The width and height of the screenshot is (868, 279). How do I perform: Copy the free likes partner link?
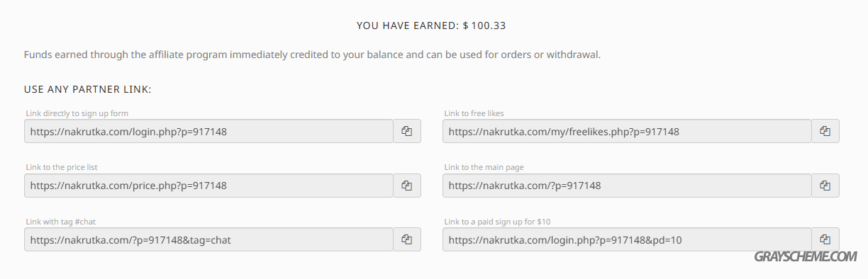point(825,131)
